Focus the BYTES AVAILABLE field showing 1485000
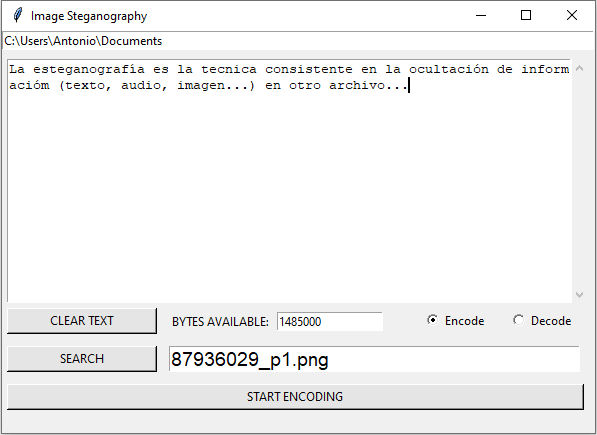 coord(330,322)
